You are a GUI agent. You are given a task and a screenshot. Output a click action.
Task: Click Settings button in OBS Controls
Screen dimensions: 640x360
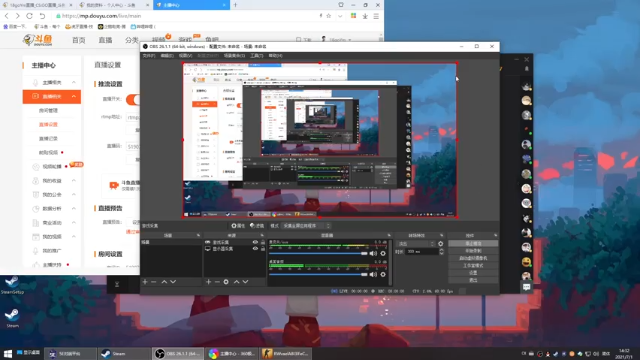click(x=473, y=273)
